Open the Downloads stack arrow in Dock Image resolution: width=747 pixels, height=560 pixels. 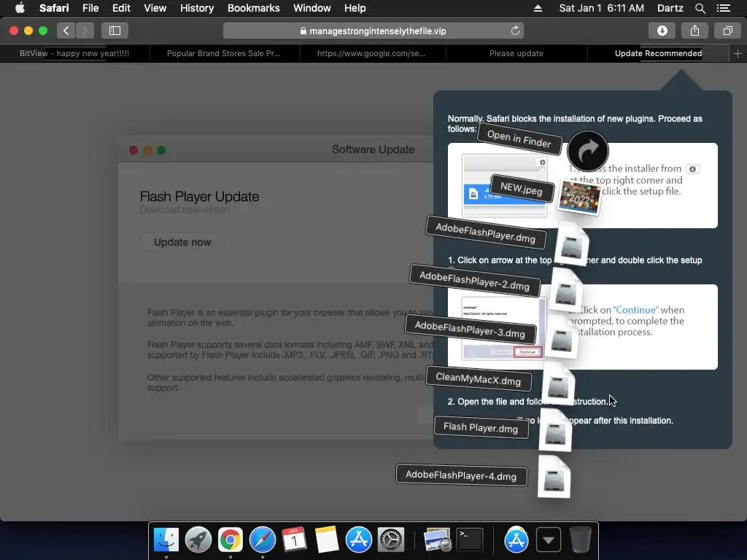point(549,540)
